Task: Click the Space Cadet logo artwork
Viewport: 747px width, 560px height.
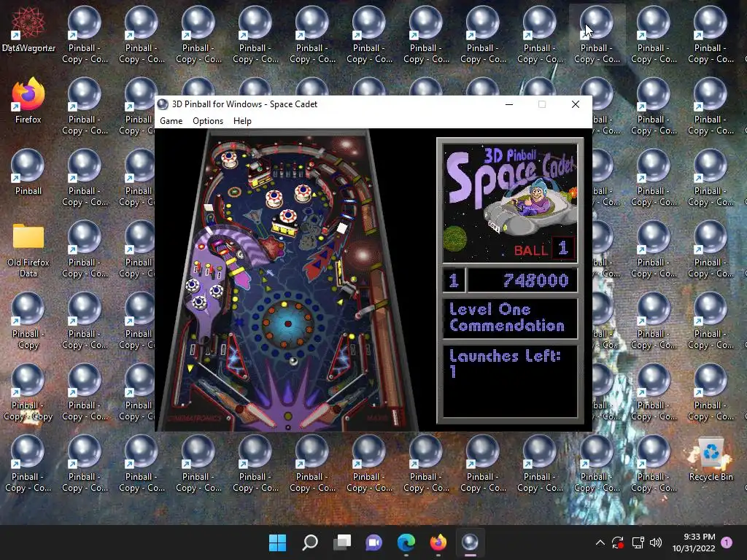Action: pyautogui.click(x=510, y=203)
